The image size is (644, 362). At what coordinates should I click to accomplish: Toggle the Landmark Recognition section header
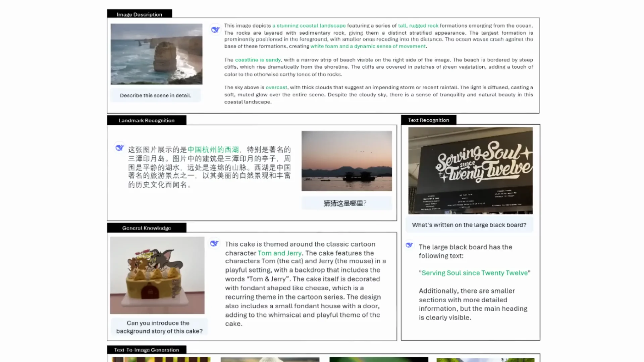146,120
